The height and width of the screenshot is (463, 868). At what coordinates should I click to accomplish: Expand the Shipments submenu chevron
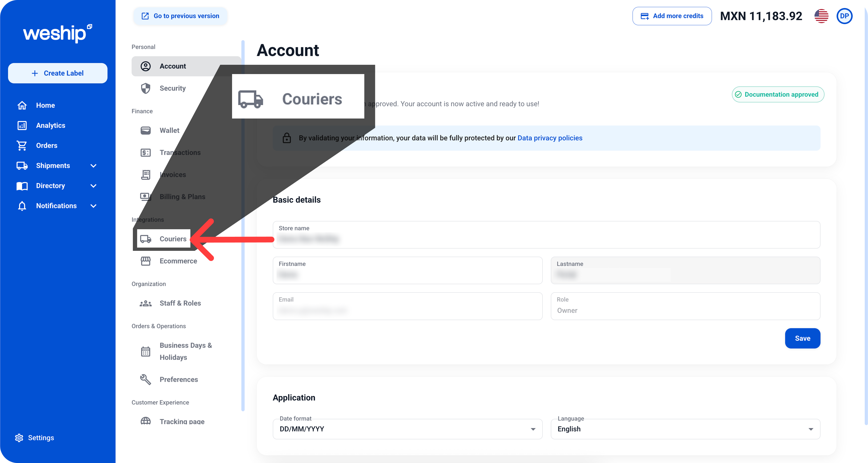[x=93, y=166]
